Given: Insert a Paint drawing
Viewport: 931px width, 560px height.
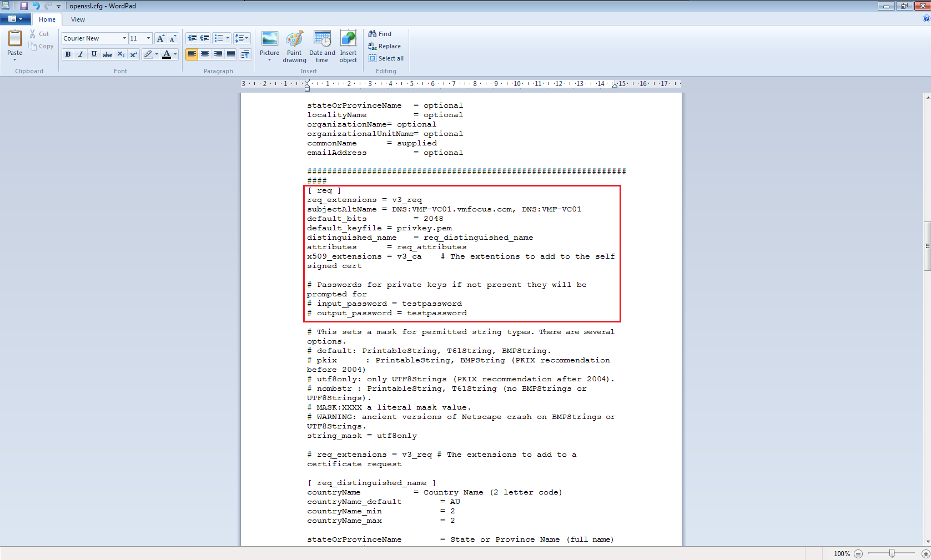Looking at the screenshot, I should tap(294, 47).
